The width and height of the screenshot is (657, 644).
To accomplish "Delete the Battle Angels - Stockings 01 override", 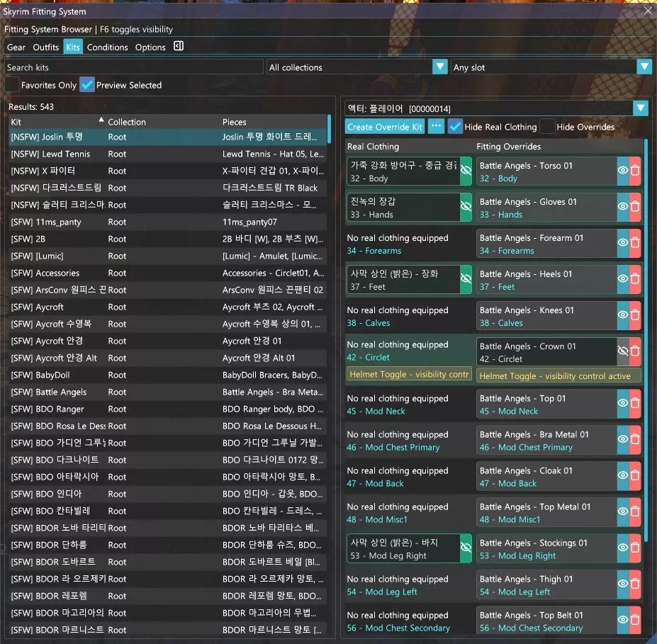I will click(x=635, y=548).
